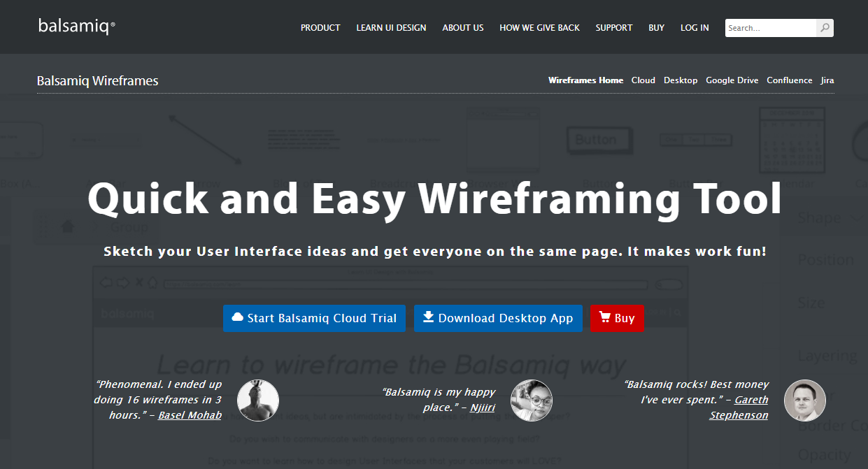The width and height of the screenshot is (868, 469).
Task: Click Basel Mohab's avatar photo
Action: pyautogui.click(x=258, y=401)
